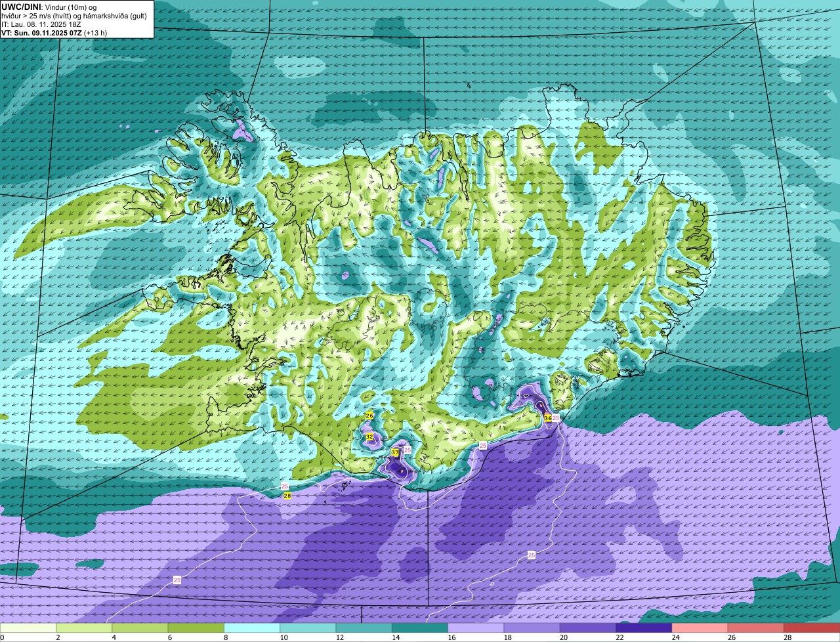
Task: Click the yellow gust label 36
Action: (548, 417)
